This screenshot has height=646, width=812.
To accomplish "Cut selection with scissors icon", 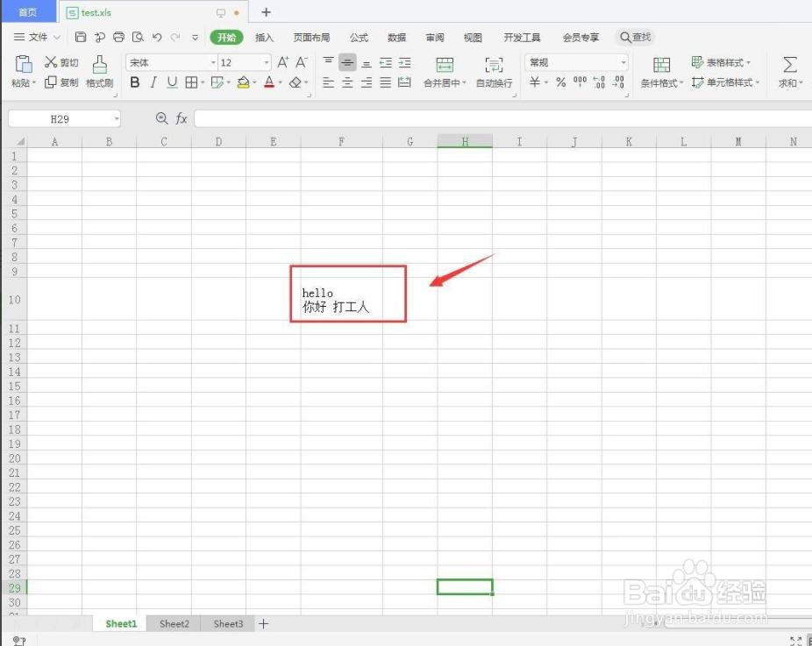I will [x=50, y=62].
